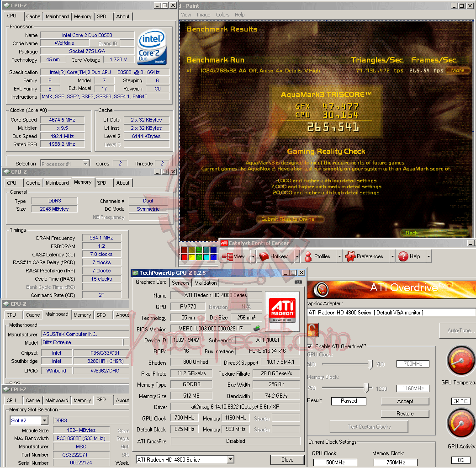Image resolution: width=476 pixels, height=468 pixels.
Task: Click the Help question mark icon
Action: tap(403, 257)
